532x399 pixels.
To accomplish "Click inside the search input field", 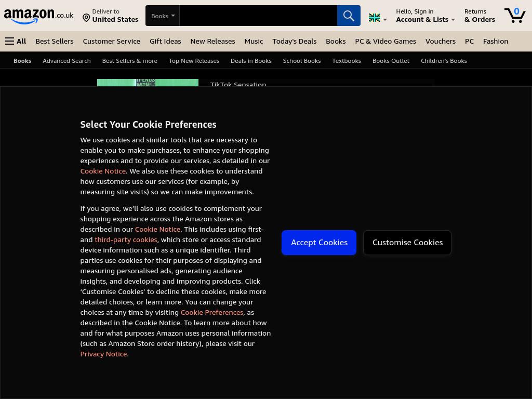I will coord(258,16).
